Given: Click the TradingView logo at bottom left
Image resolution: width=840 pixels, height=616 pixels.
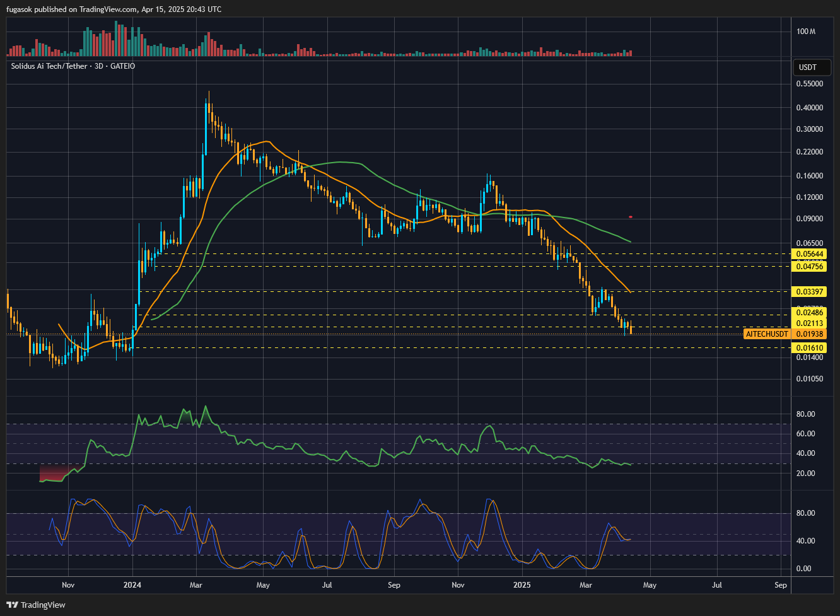Looking at the screenshot, I should click(36, 605).
